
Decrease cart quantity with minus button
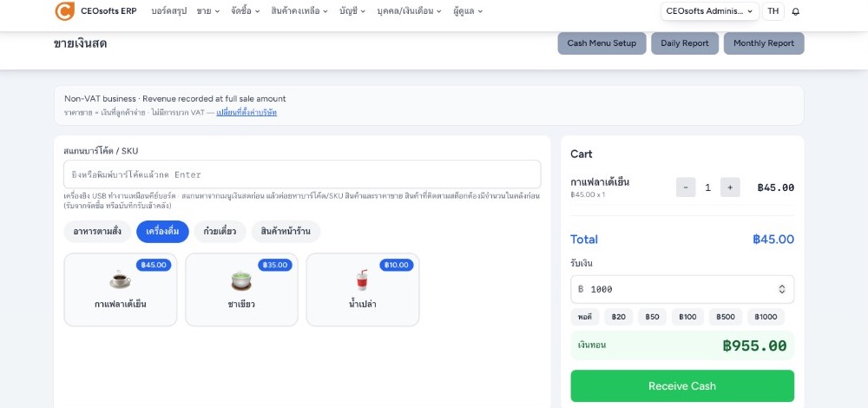pyautogui.click(x=686, y=188)
